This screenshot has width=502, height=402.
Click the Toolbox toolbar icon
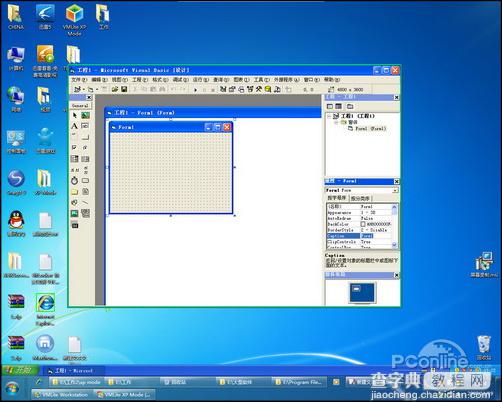259,89
